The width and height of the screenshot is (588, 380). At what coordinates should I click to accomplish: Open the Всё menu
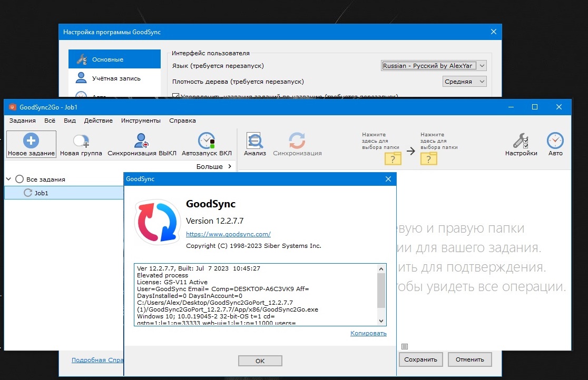[x=50, y=121]
